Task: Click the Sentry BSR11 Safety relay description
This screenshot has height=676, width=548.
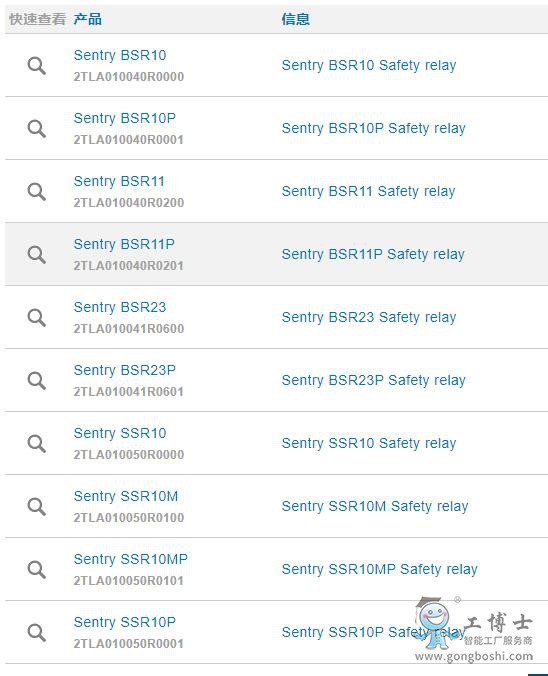Action: (x=368, y=191)
